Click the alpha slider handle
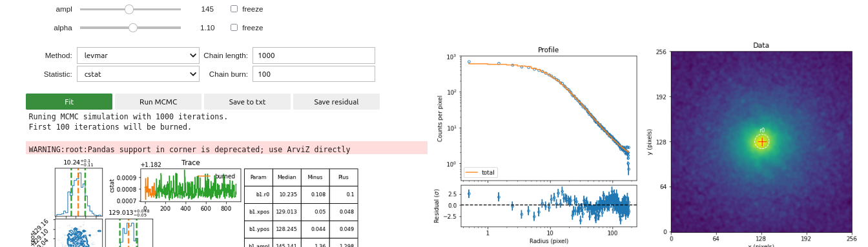 coord(133,28)
